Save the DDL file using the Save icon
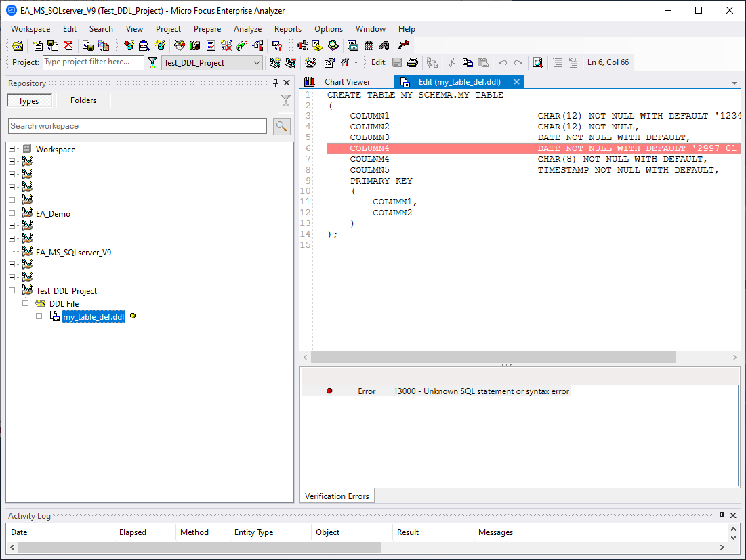746x560 pixels. point(397,62)
